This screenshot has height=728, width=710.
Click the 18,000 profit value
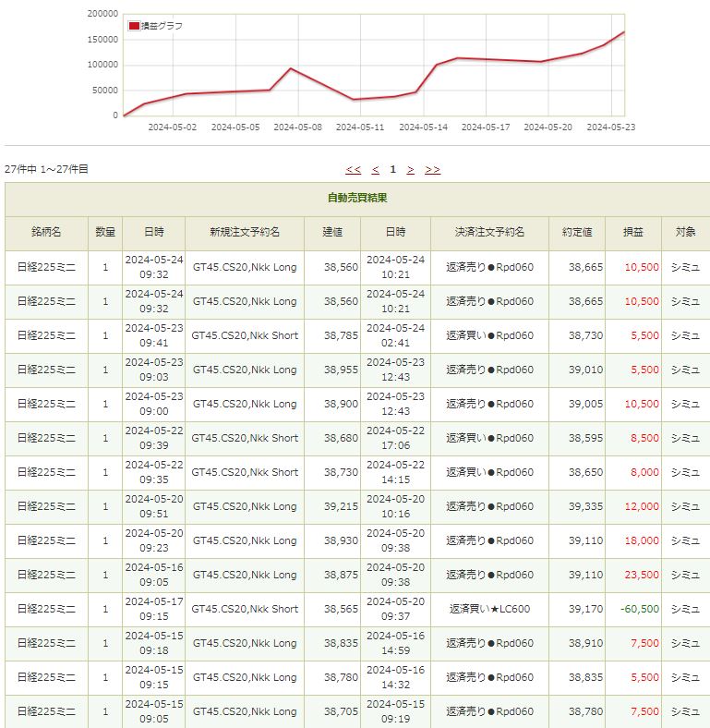pyautogui.click(x=642, y=540)
